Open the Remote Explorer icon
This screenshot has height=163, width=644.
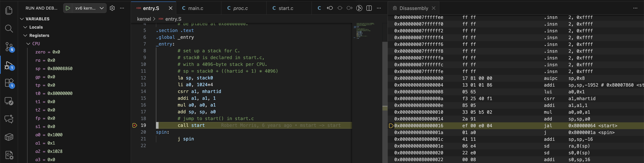[x=9, y=101]
